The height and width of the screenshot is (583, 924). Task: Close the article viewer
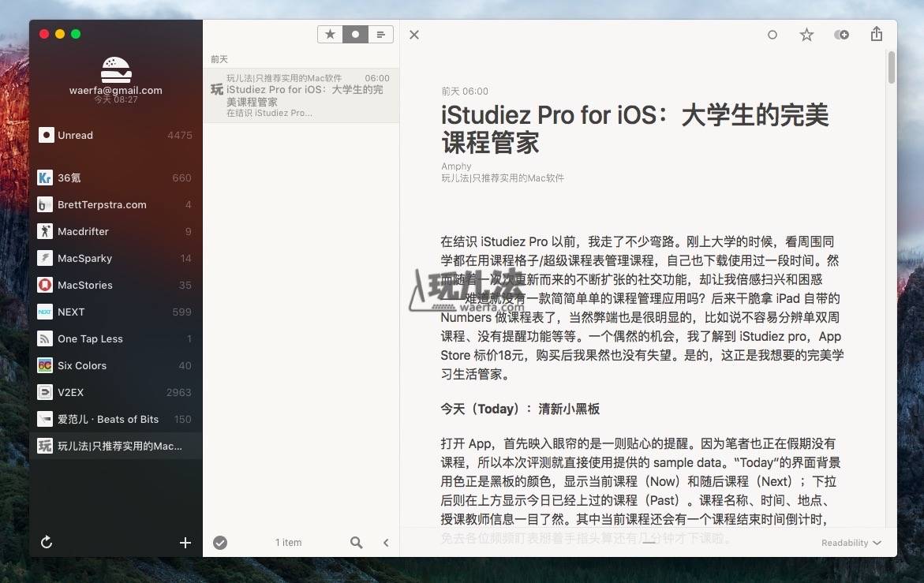click(x=414, y=35)
